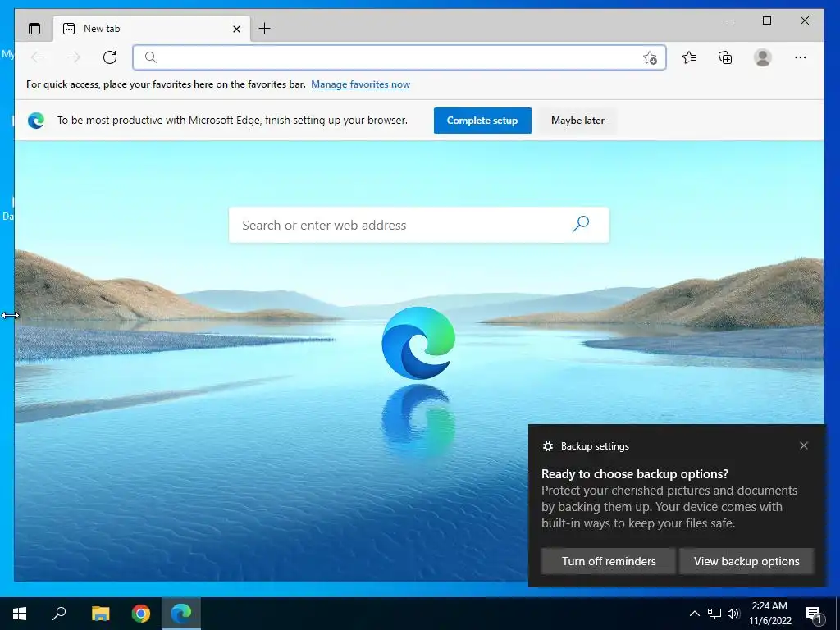Open the profile avatar menu
This screenshot has height=630, width=840.
762,57
